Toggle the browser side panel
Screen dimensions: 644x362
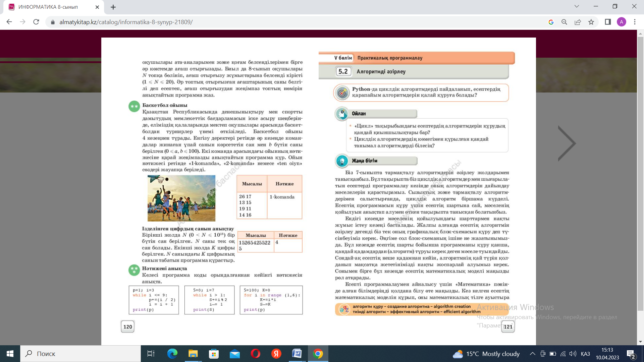[608, 22]
